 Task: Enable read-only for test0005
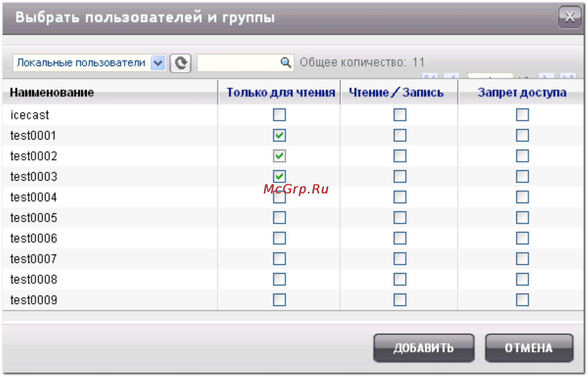279,217
